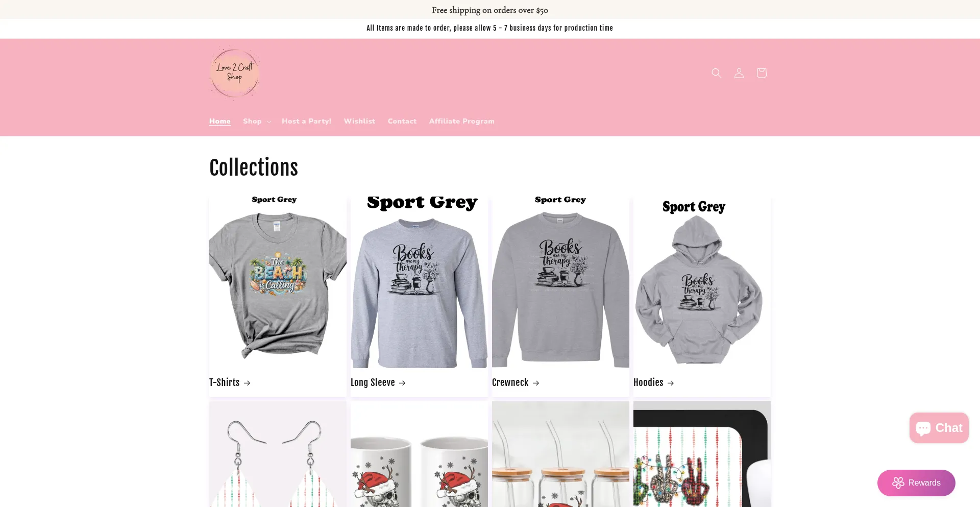Open the Shopify Chat widget
This screenshot has width=980, height=507.
939,428
